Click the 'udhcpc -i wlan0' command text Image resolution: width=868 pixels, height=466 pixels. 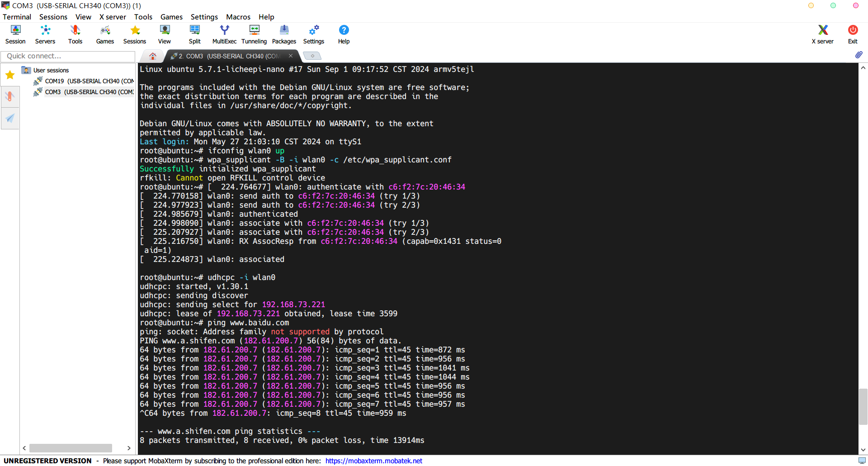pyautogui.click(x=241, y=277)
